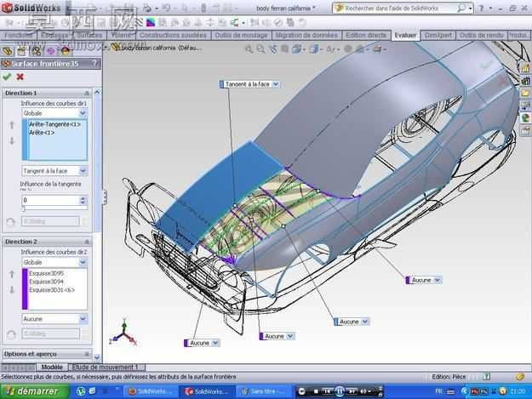Open the FeatureManager design tree tab
This screenshot has height=399, width=532.
click(x=8, y=51)
